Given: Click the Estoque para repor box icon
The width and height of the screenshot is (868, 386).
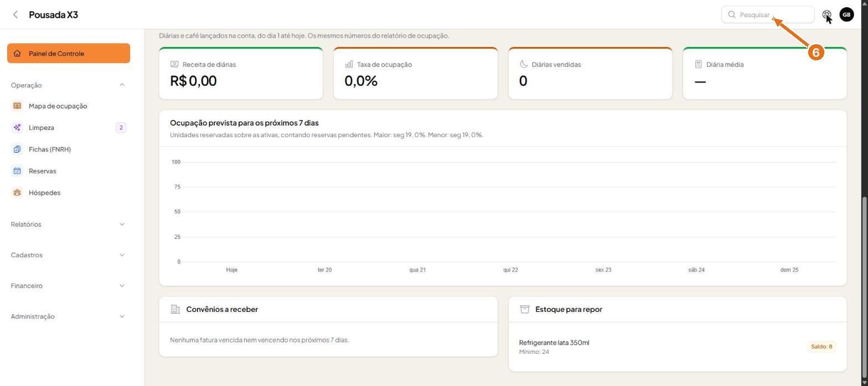Looking at the screenshot, I should [x=525, y=309].
